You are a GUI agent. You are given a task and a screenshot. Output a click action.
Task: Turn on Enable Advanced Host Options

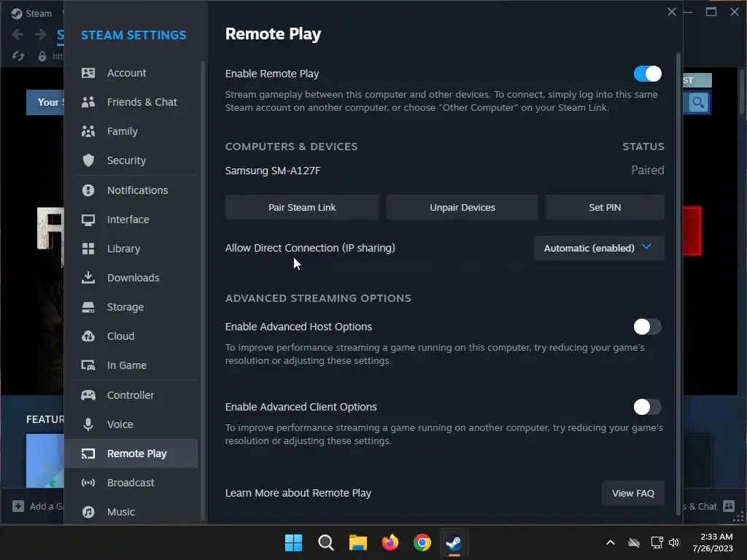(x=648, y=327)
